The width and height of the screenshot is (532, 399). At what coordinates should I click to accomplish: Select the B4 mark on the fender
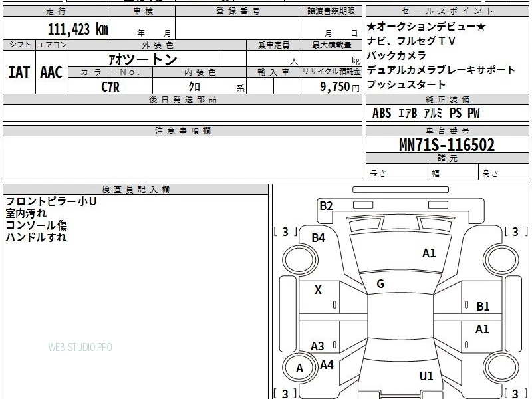[319, 238]
